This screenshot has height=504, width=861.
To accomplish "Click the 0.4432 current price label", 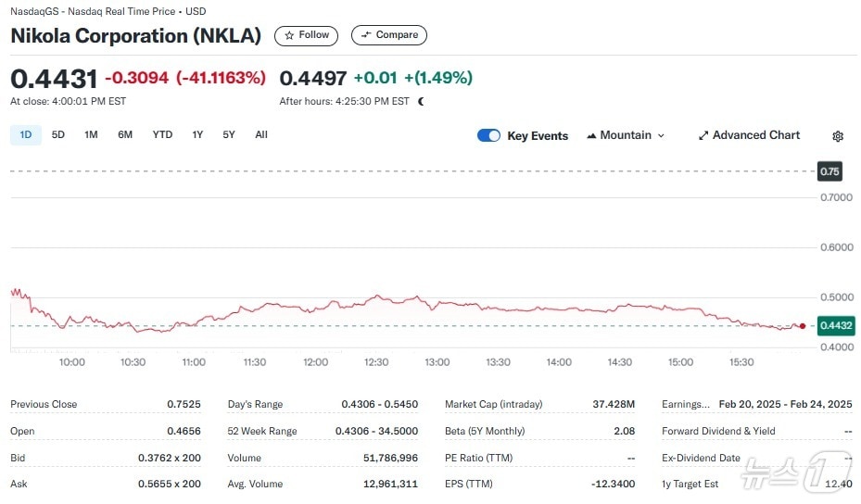I will (835, 325).
